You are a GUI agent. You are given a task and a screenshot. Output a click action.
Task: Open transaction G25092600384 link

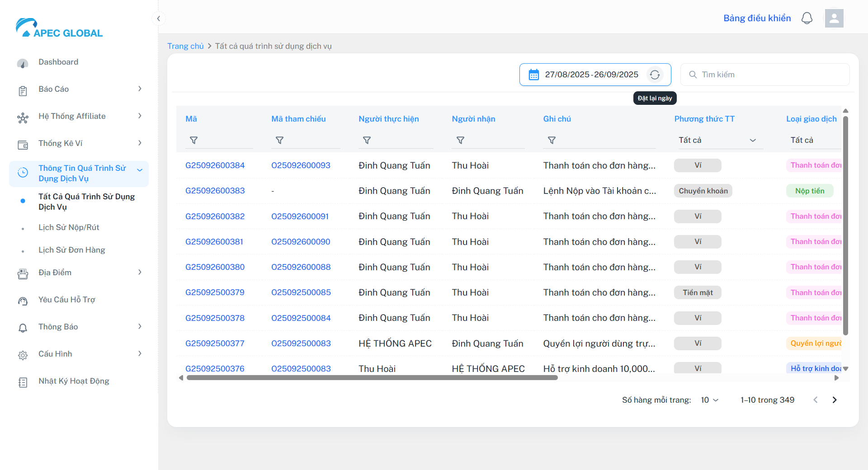(215, 165)
